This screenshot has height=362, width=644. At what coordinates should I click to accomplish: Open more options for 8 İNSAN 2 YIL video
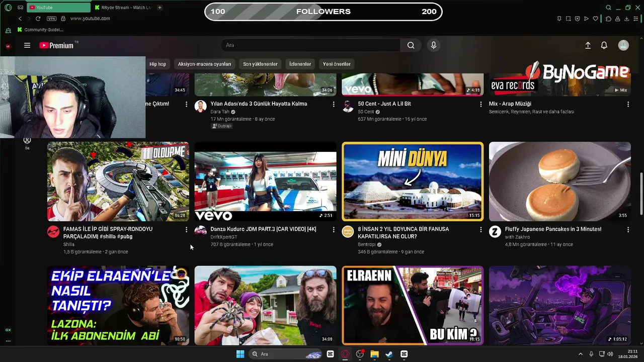pyautogui.click(x=481, y=229)
